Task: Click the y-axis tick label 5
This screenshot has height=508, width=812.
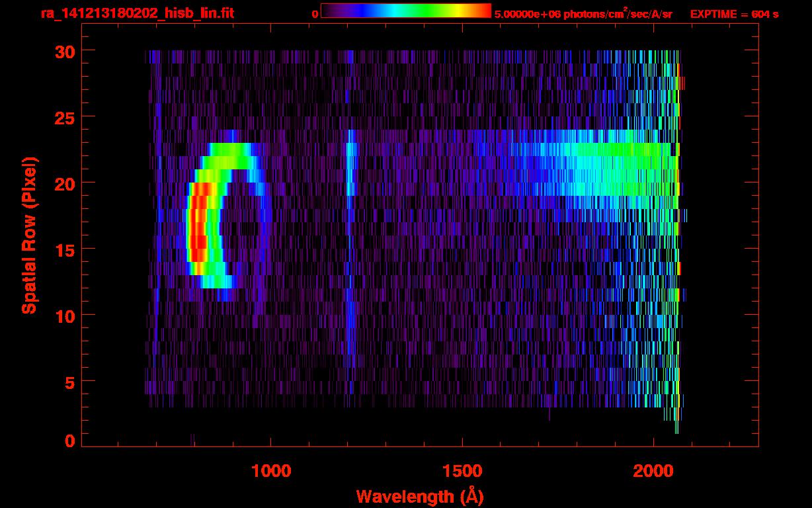Action: tap(69, 382)
